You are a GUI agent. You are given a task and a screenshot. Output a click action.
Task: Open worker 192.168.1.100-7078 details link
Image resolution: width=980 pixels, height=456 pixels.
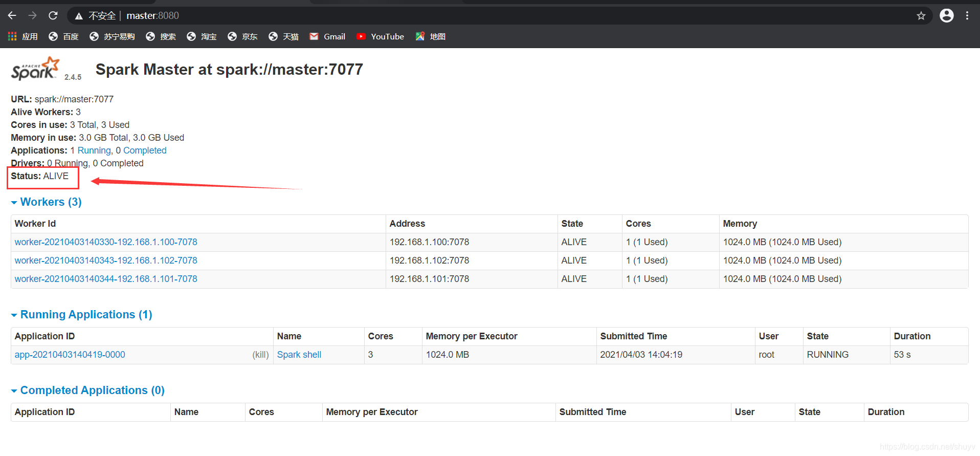pos(106,242)
